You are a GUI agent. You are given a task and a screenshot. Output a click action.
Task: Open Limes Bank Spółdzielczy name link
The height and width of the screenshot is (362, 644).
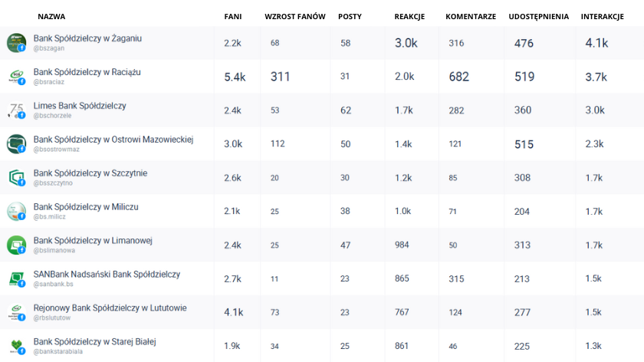pos(80,106)
